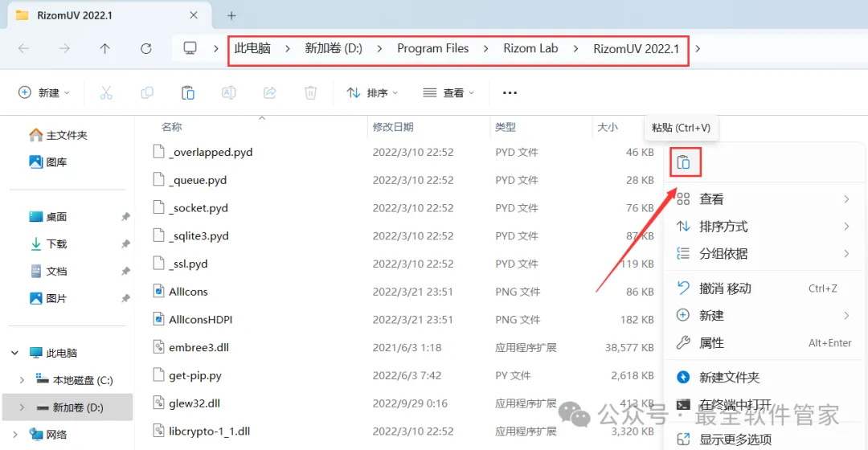868x450 pixels.
Task: Sort by Name (名称) column header
Action: coord(172,127)
